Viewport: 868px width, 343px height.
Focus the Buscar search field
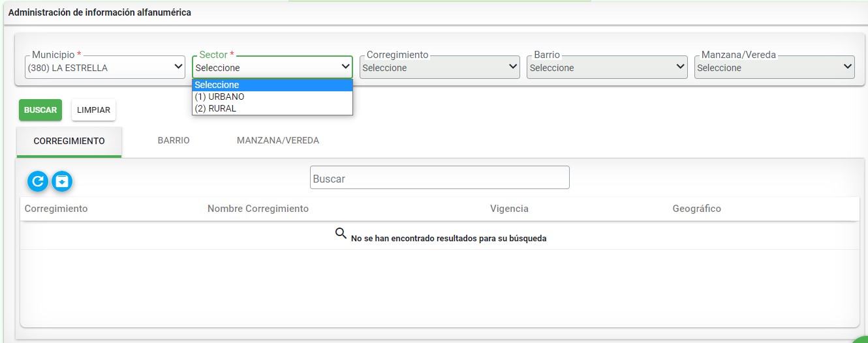click(440, 177)
